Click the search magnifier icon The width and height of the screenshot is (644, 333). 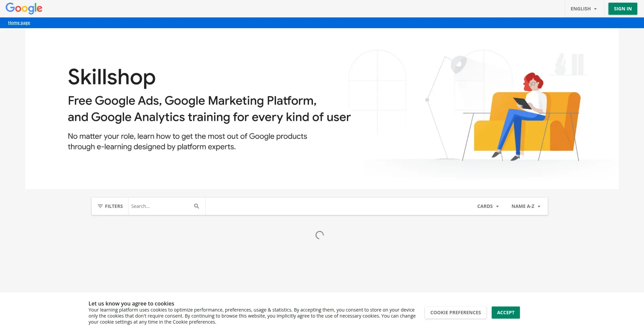197,206
